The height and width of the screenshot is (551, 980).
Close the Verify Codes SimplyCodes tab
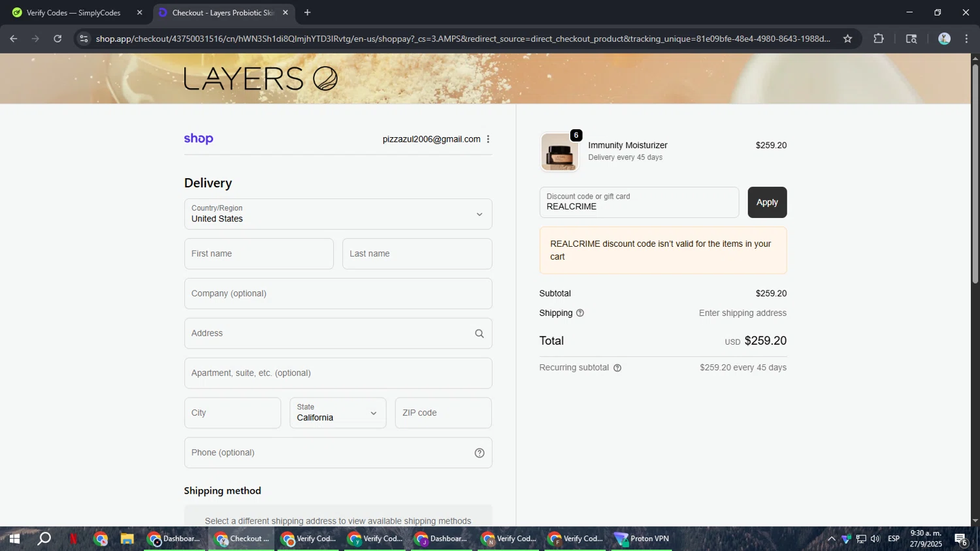139,12
